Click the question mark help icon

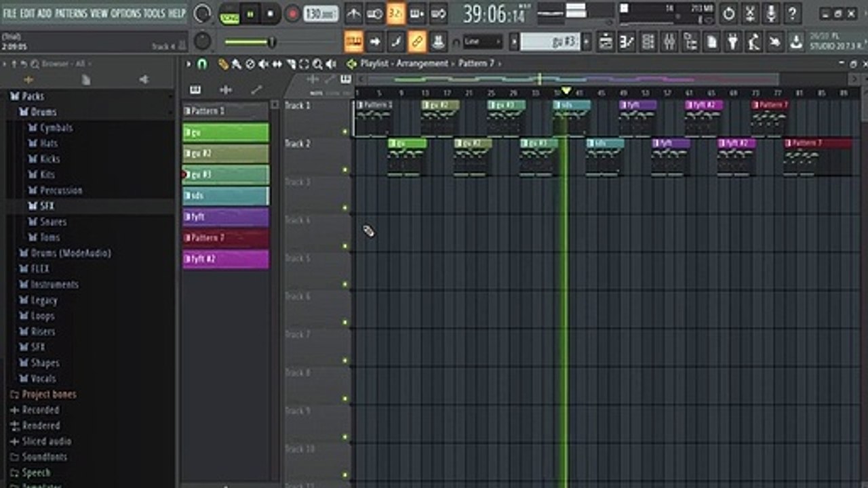pyautogui.click(x=792, y=14)
